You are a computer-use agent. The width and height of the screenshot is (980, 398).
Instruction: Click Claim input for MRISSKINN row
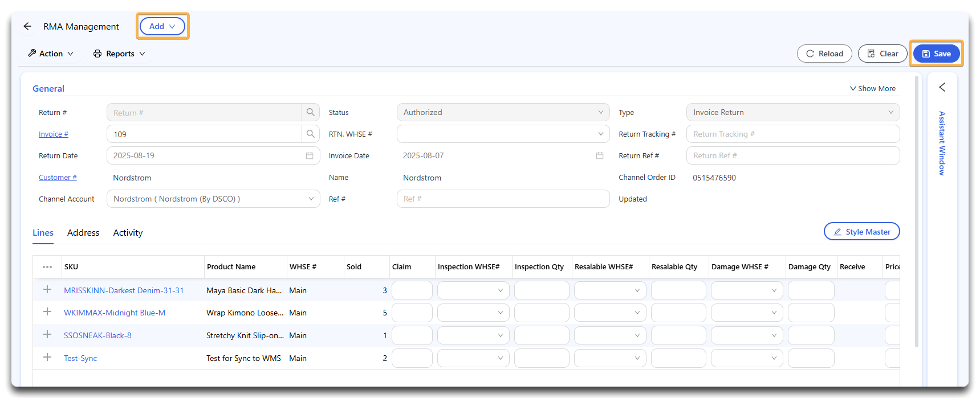click(x=412, y=290)
